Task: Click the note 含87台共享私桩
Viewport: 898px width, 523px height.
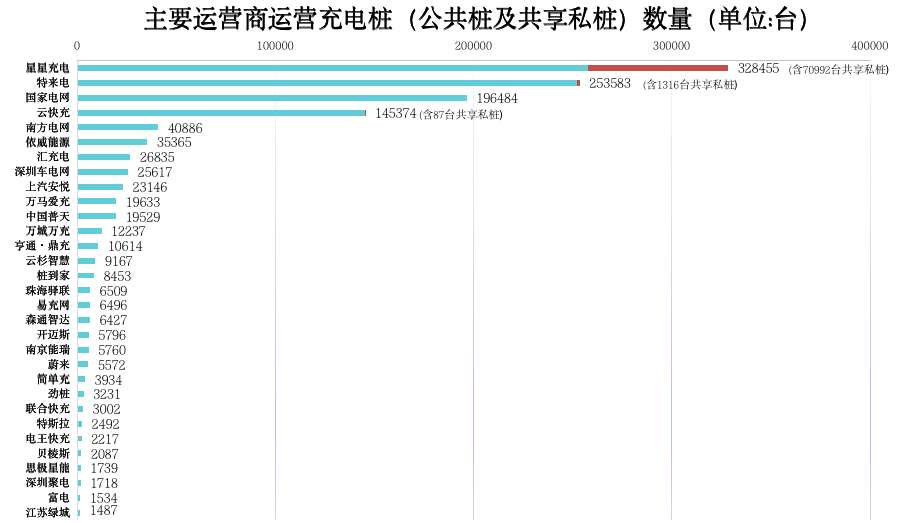Action: pyautogui.click(x=461, y=114)
